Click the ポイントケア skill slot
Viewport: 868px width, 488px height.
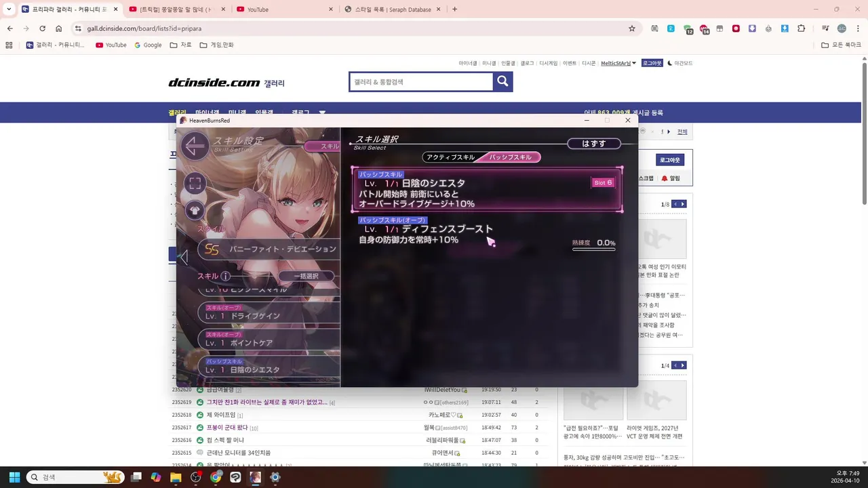[x=269, y=340]
